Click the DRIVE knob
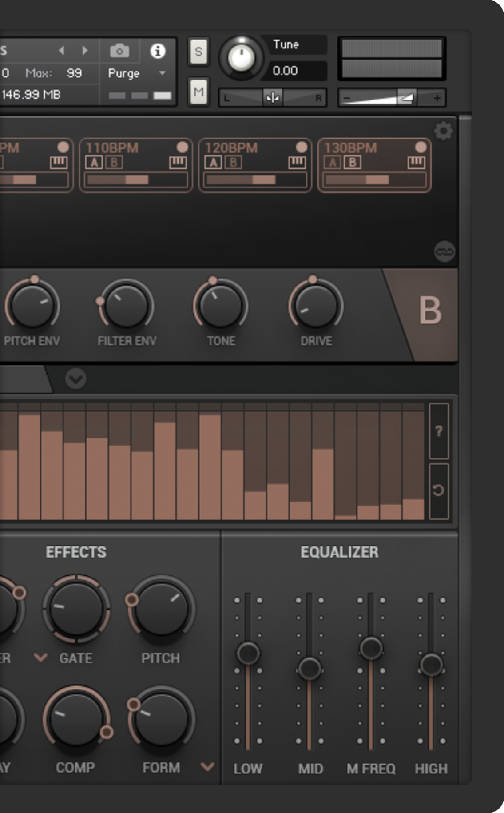Image resolution: width=504 pixels, height=813 pixels. click(316, 306)
